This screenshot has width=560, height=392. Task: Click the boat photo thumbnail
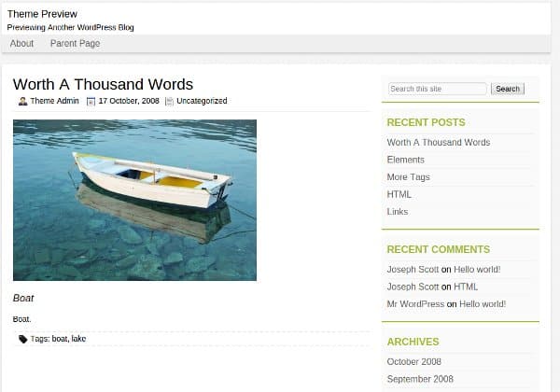pyautogui.click(x=134, y=200)
